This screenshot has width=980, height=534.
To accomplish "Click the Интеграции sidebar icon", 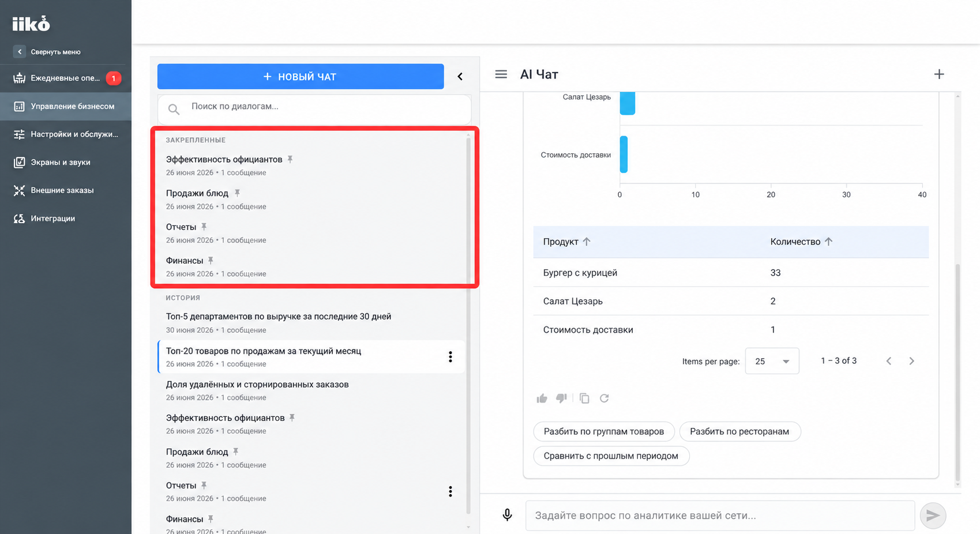I will click(19, 219).
